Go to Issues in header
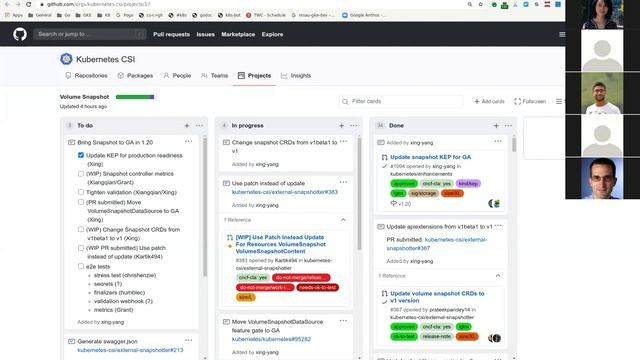The image size is (640, 360). (x=205, y=34)
